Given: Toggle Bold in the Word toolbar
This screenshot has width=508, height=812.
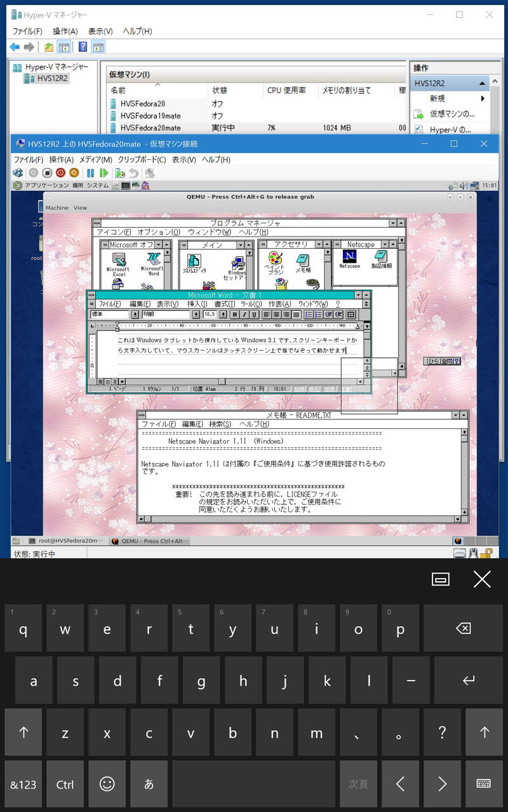Looking at the screenshot, I should click(x=234, y=315).
